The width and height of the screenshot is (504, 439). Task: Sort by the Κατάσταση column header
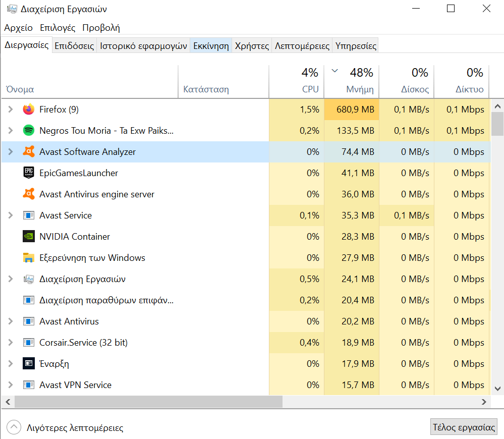pyautogui.click(x=223, y=82)
